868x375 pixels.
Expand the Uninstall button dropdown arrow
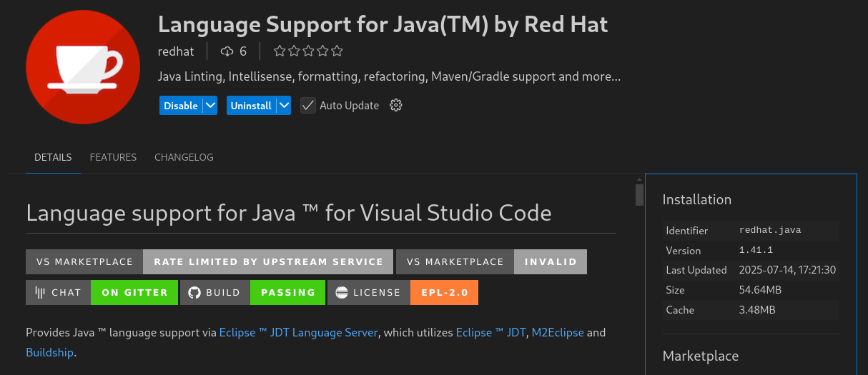[284, 106]
